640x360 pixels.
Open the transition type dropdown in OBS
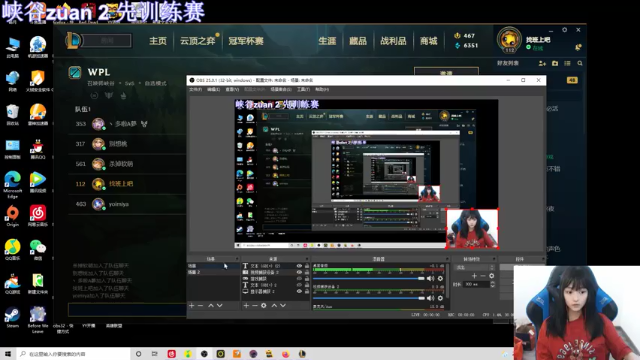474,267
